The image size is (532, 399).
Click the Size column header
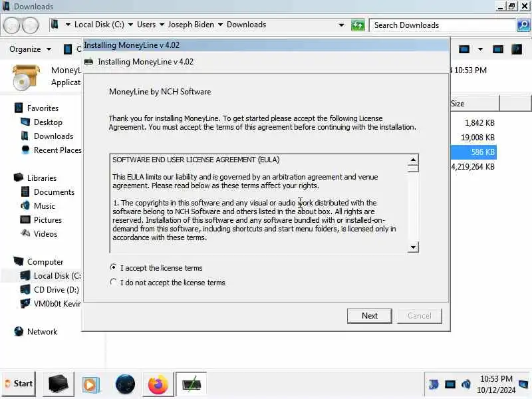475,104
